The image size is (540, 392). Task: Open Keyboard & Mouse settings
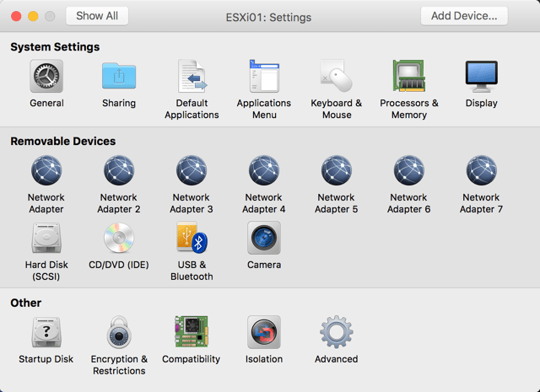click(x=337, y=77)
